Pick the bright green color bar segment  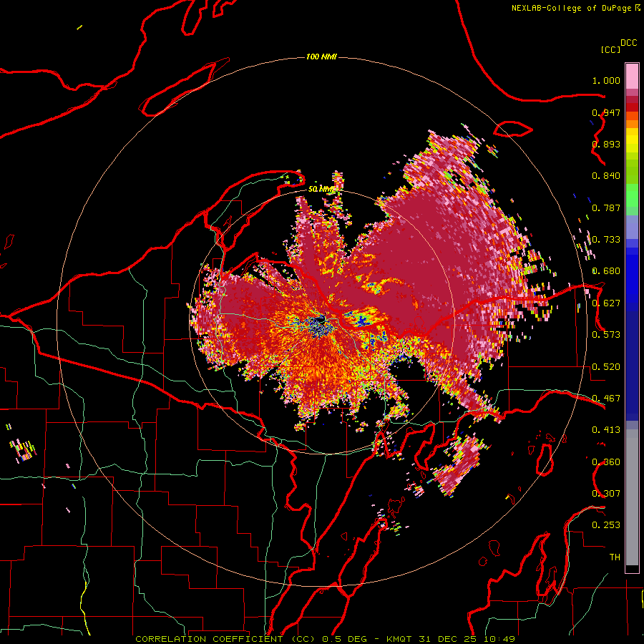click(632, 195)
